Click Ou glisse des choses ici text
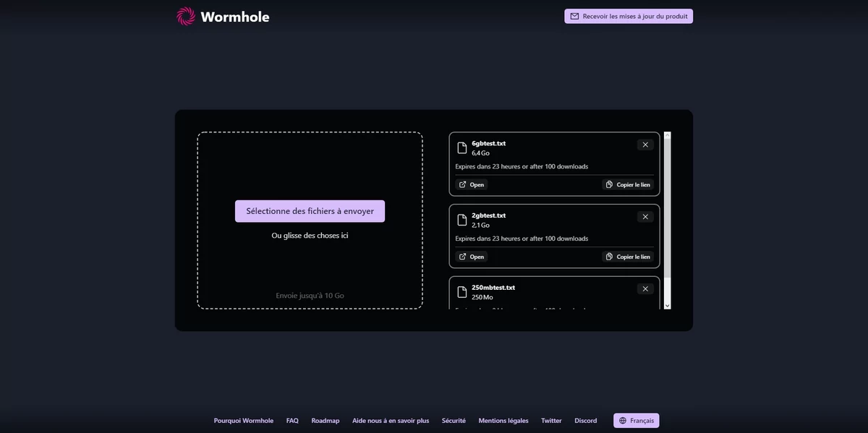 point(310,236)
